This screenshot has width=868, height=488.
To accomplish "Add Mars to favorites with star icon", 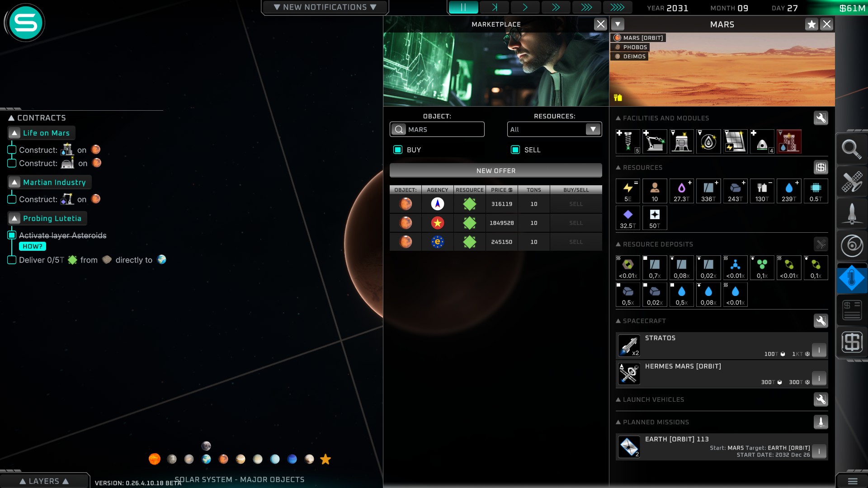I will pos(811,24).
